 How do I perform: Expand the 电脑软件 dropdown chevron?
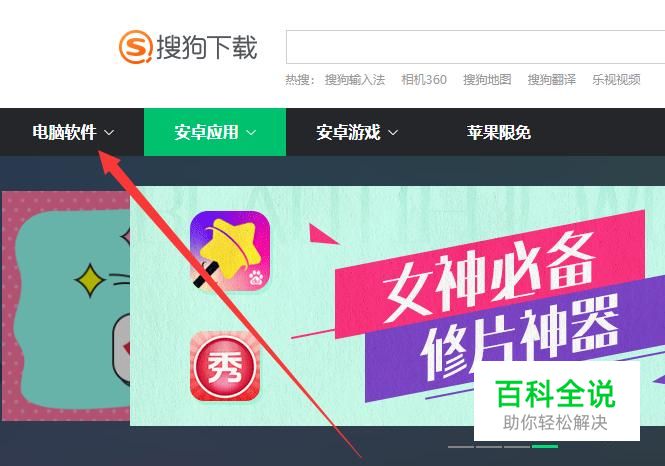click(x=109, y=132)
